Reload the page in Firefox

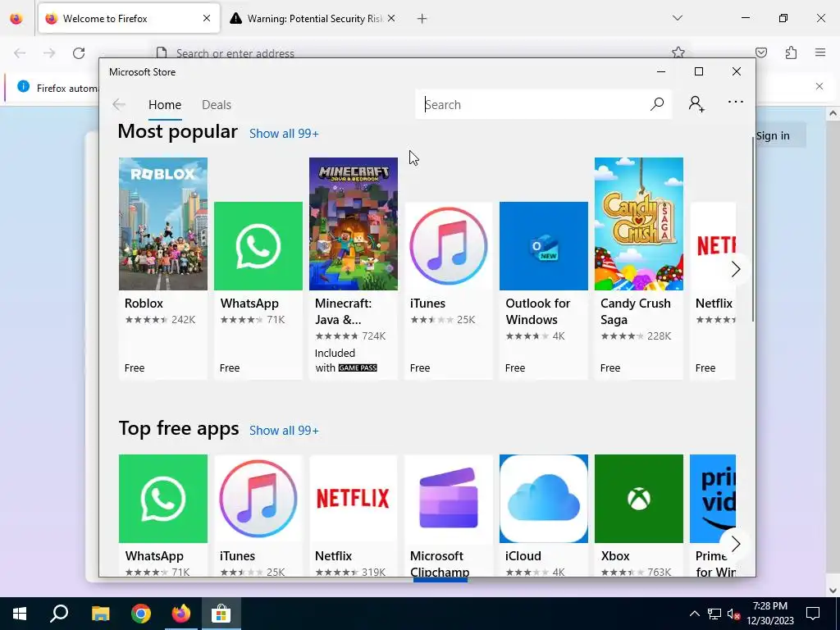(x=79, y=53)
